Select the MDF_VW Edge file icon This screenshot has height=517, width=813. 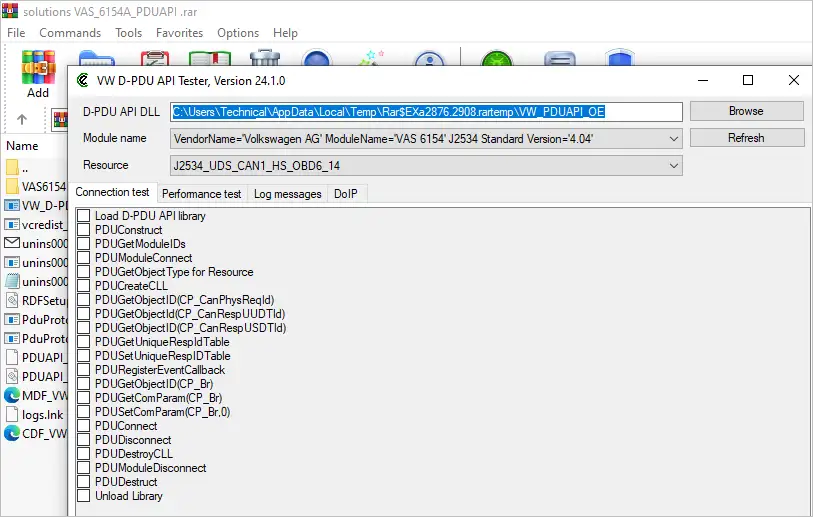pyautogui.click(x=12, y=395)
